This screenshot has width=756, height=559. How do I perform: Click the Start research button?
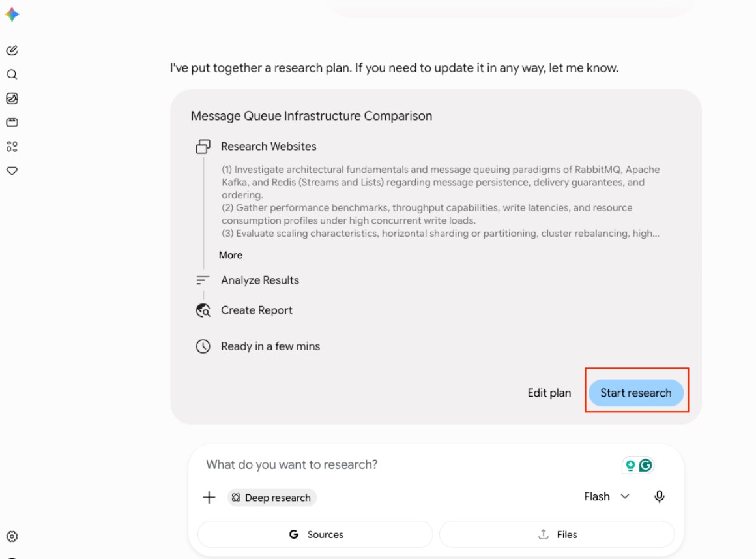pos(636,393)
